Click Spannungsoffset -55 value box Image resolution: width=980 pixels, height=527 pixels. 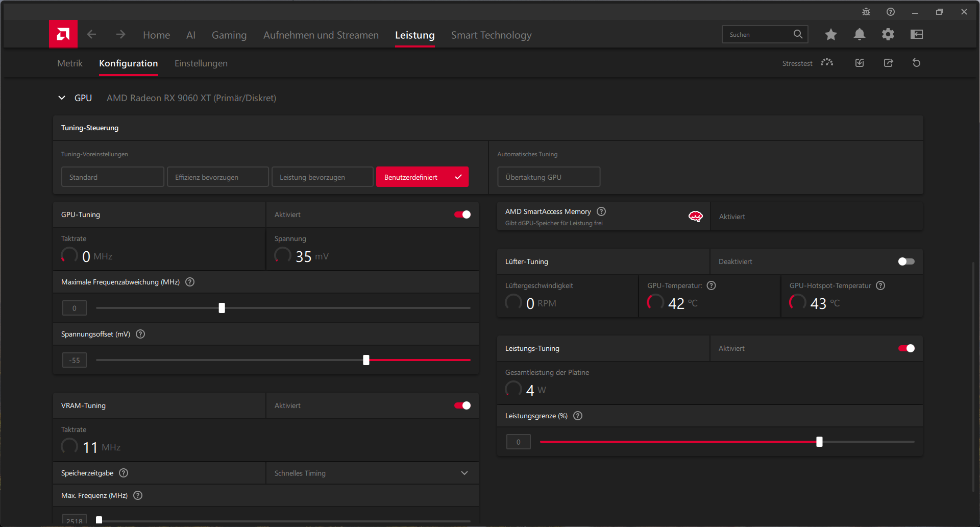pos(75,360)
